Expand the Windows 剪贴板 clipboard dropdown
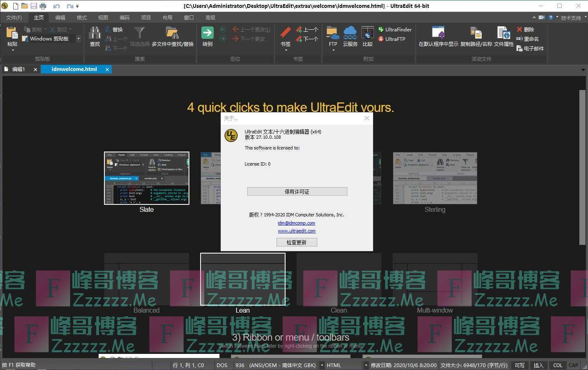The width and height of the screenshot is (588, 370). [78, 39]
